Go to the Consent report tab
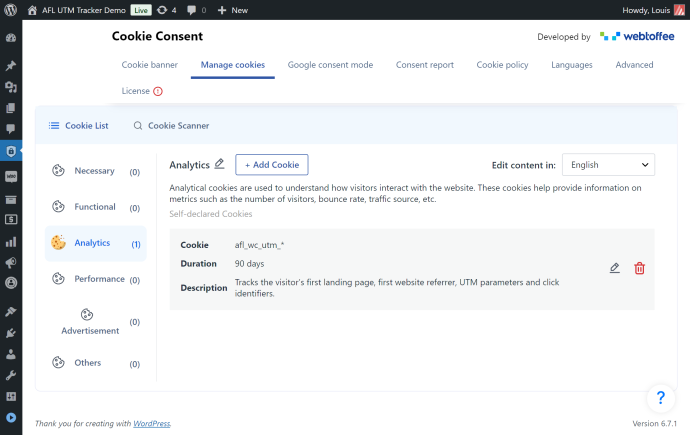 coord(425,65)
